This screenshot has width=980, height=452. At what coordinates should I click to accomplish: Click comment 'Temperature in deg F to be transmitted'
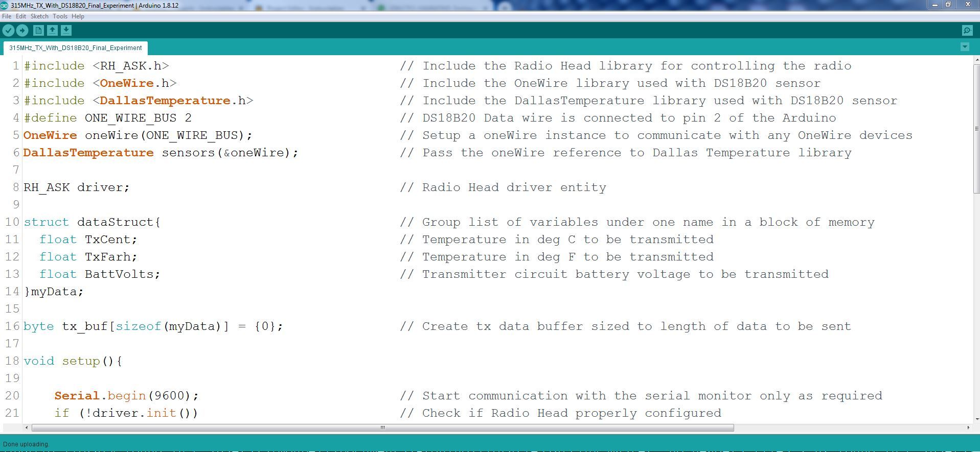568,257
